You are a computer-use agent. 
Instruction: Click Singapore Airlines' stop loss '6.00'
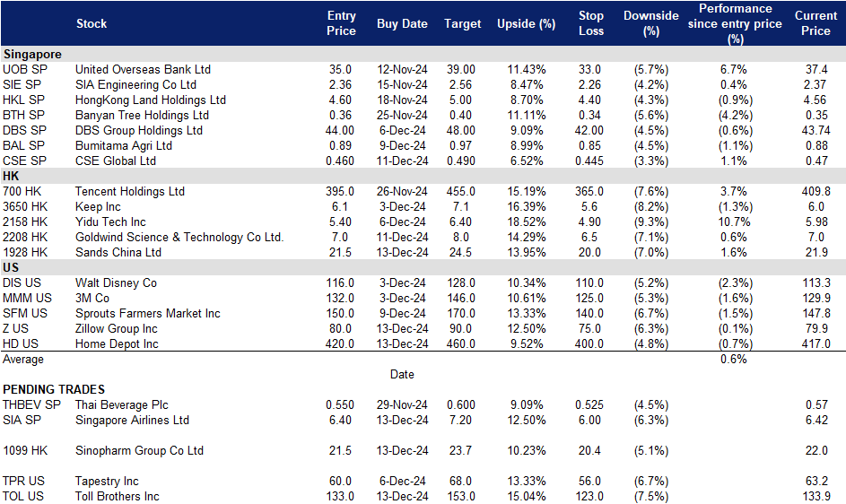click(x=589, y=420)
